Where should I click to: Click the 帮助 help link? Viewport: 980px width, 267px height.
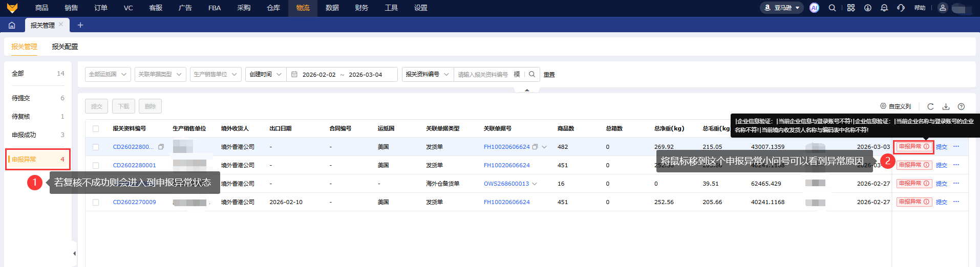[920, 8]
